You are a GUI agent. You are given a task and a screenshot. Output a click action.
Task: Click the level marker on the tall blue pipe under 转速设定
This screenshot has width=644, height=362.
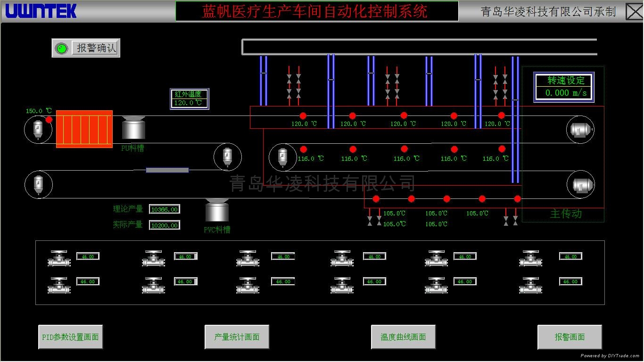coord(515,100)
